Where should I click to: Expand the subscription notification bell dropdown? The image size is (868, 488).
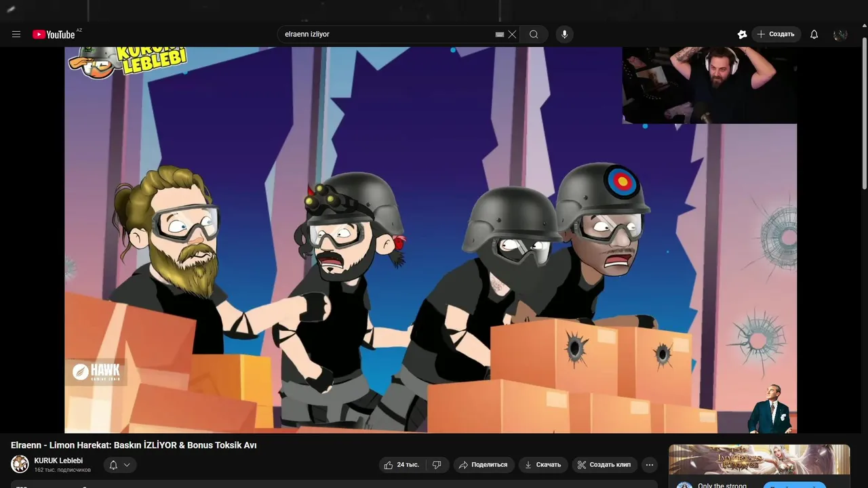119,465
